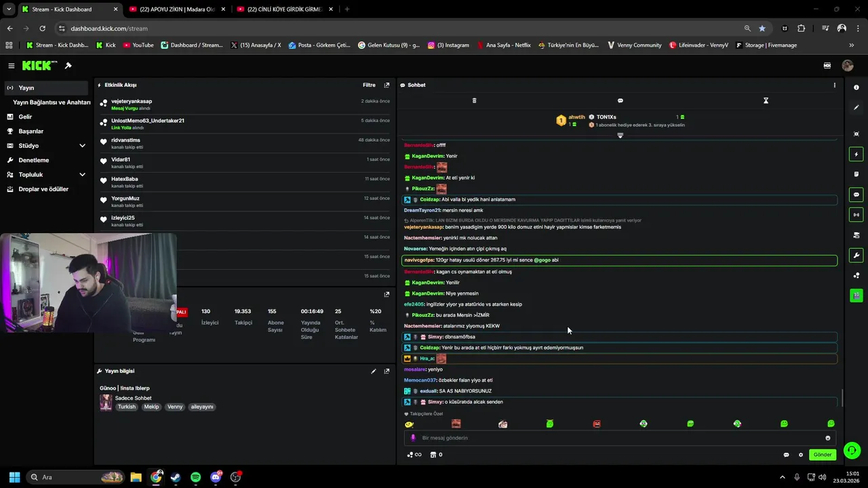Viewport: 868px width, 488px height.
Task: Pop out the Etkinlik Akışı panel
Action: click(387, 85)
